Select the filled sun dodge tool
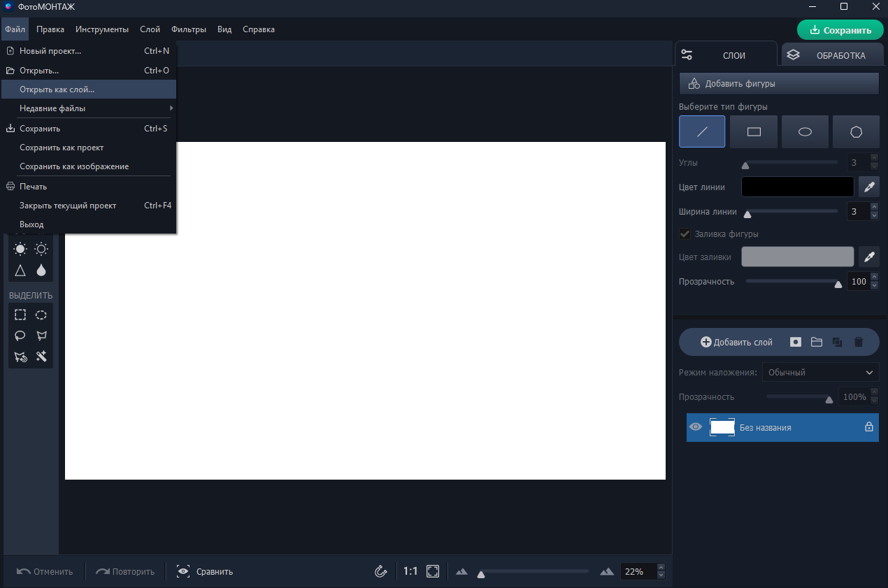Image resolution: width=888 pixels, height=588 pixels. [20, 249]
